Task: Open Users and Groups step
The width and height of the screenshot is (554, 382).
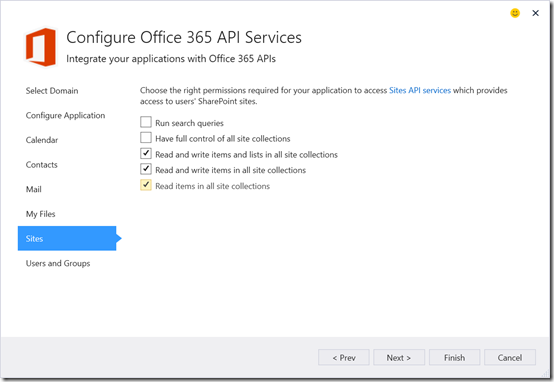Action: (x=58, y=263)
